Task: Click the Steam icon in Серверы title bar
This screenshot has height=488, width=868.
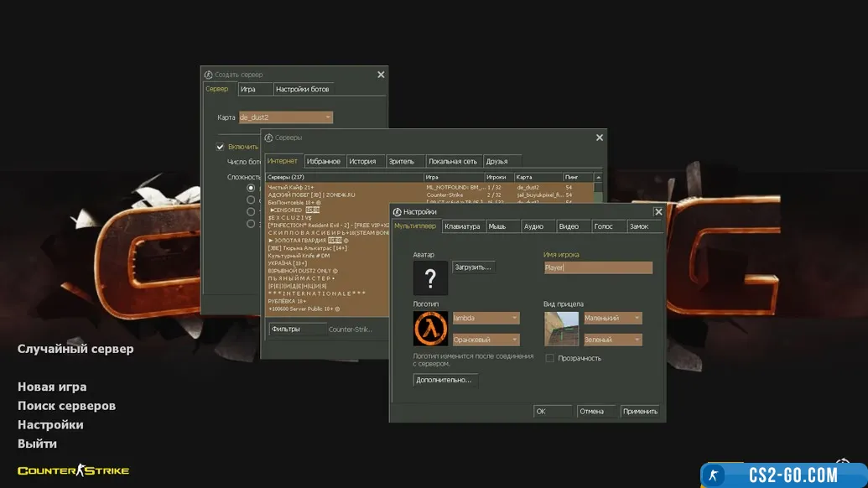Action: pos(268,138)
